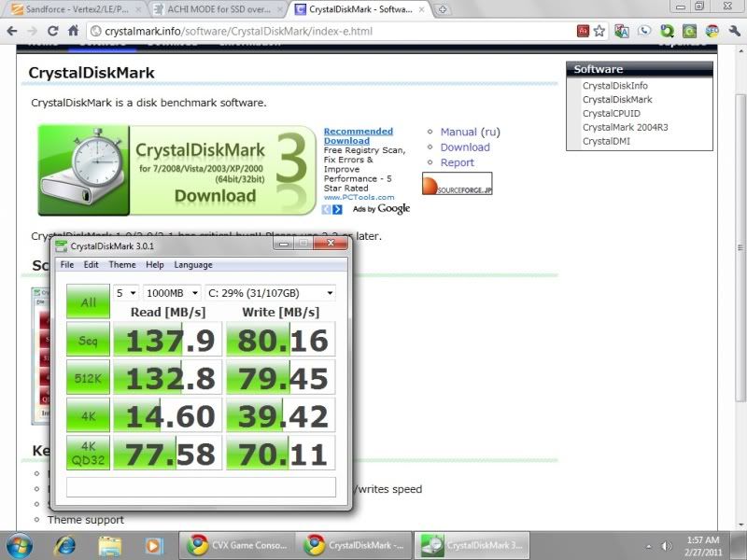
Task: Bookmark page with the star icon
Action: (x=599, y=31)
